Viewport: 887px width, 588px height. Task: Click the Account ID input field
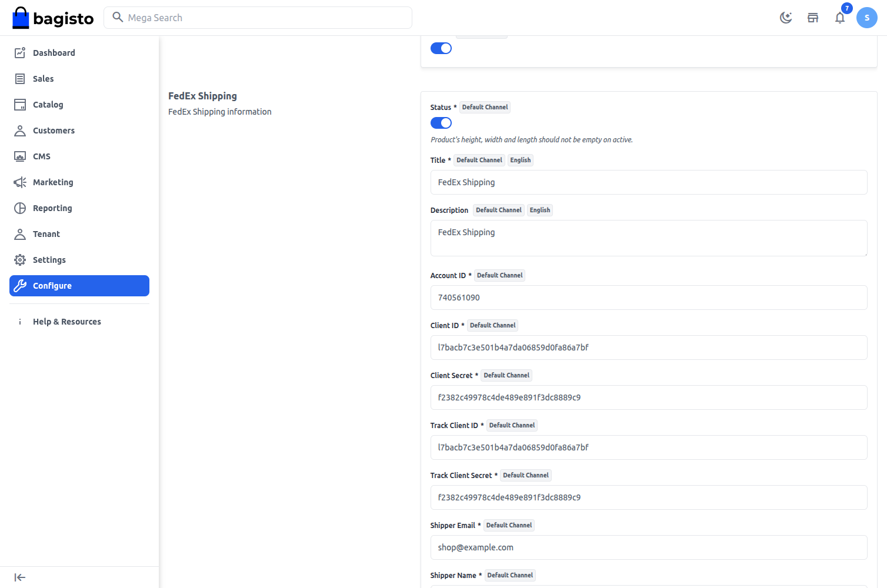[x=649, y=298]
